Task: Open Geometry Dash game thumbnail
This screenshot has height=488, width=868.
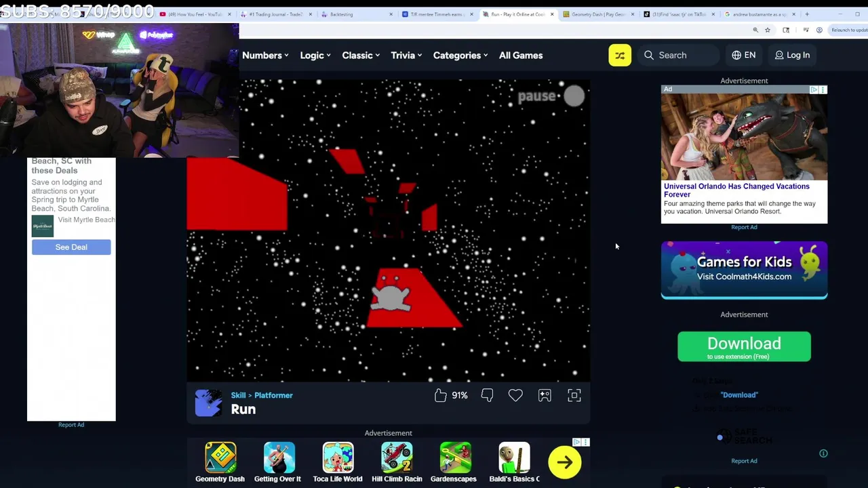Action: [220, 457]
